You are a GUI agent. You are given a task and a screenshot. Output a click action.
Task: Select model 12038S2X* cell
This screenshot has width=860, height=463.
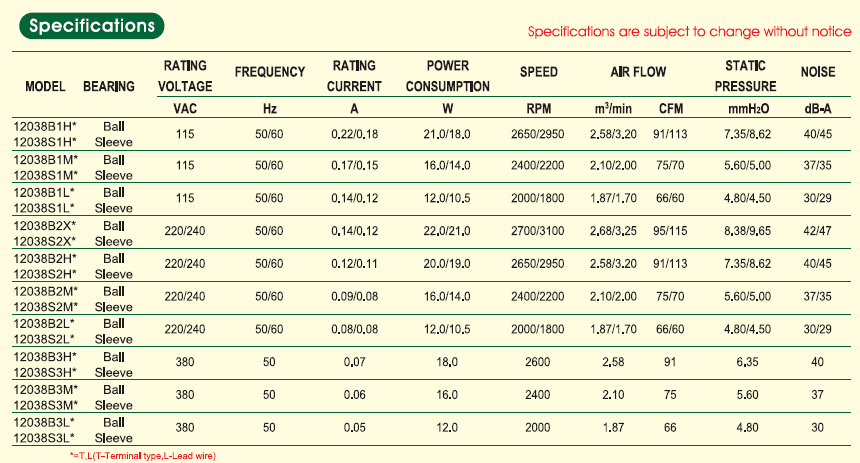47,241
